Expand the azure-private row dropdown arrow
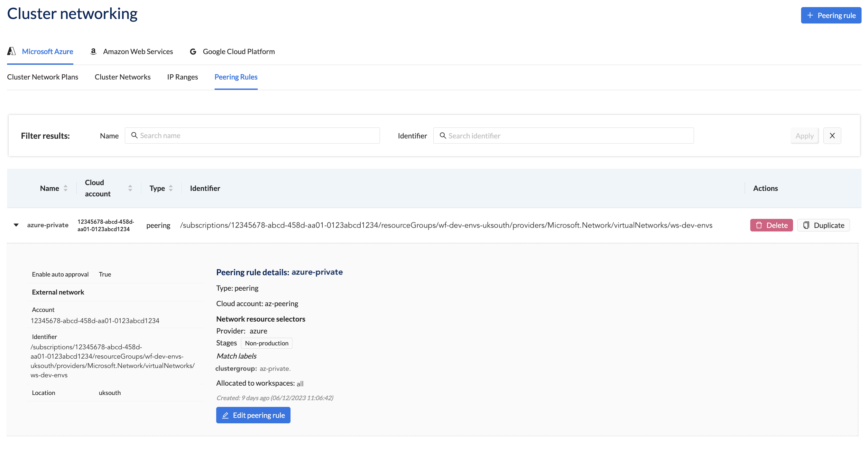 click(x=16, y=225)
